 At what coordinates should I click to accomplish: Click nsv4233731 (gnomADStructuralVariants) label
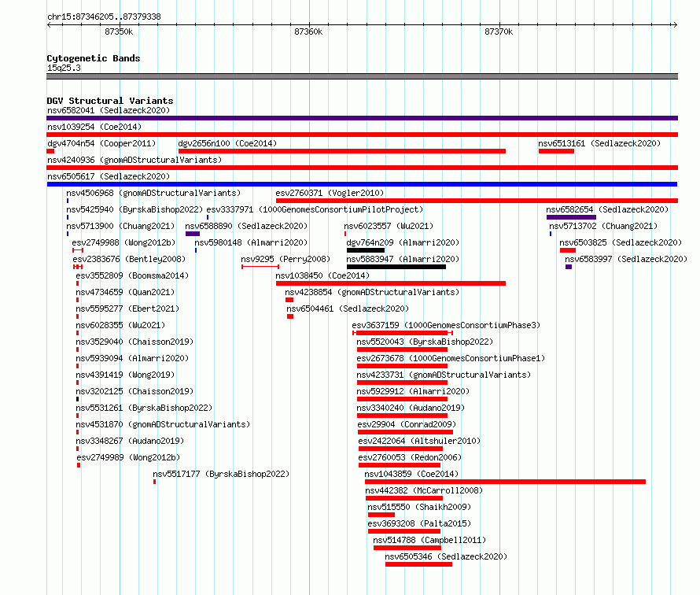click(444, 375)
